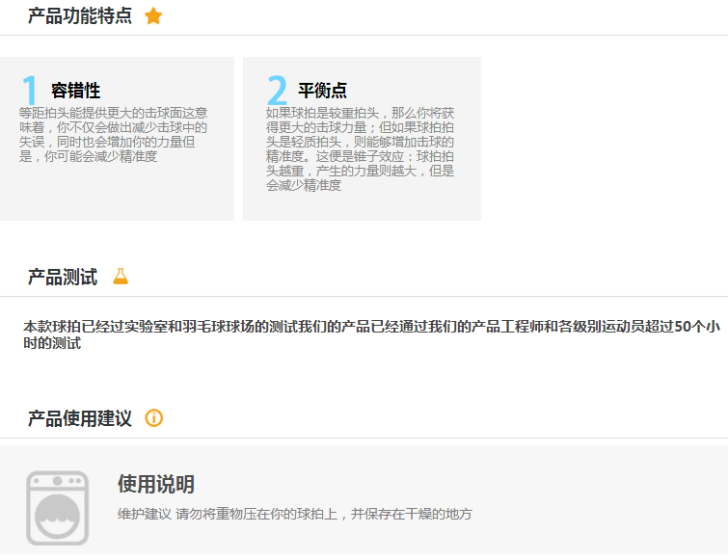Click empty area of the 容错性 card
Image resolution: width=728 pixels, height=560 pixels.
pos(116,193)
